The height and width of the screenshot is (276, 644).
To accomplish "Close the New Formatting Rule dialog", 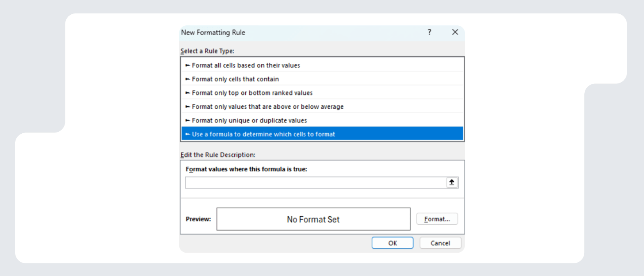I will point(455,32).
